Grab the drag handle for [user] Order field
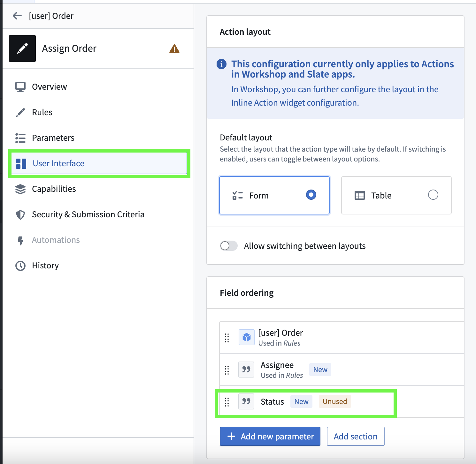 pos(227,338)
